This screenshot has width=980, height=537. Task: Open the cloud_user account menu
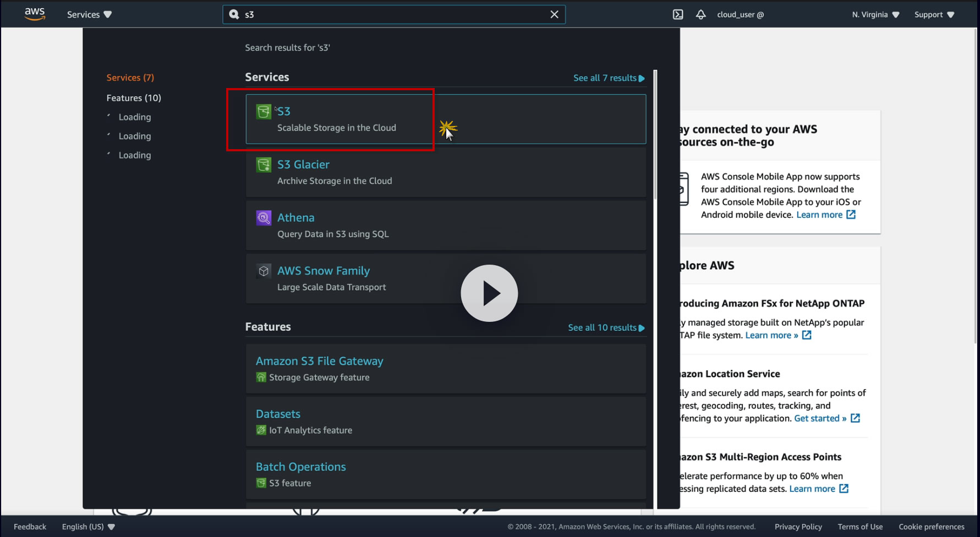coord(740,14)
